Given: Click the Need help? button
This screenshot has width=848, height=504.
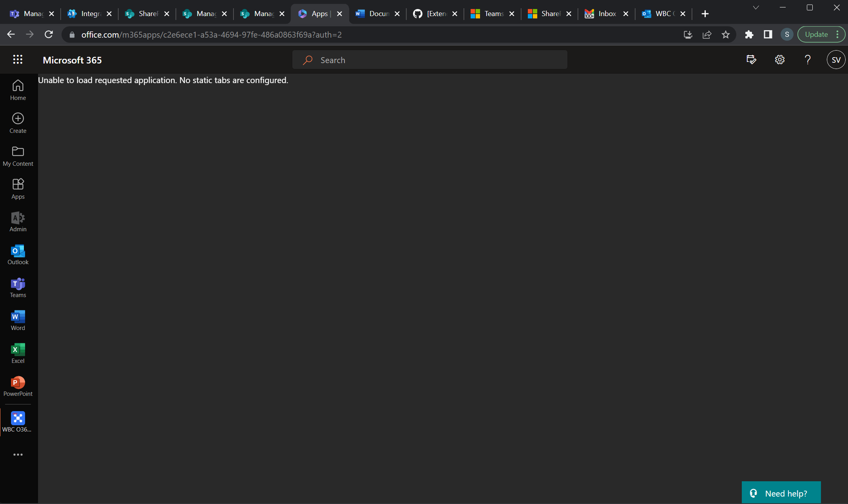Looking at the screenshot, I should click(x=781, y=493).
